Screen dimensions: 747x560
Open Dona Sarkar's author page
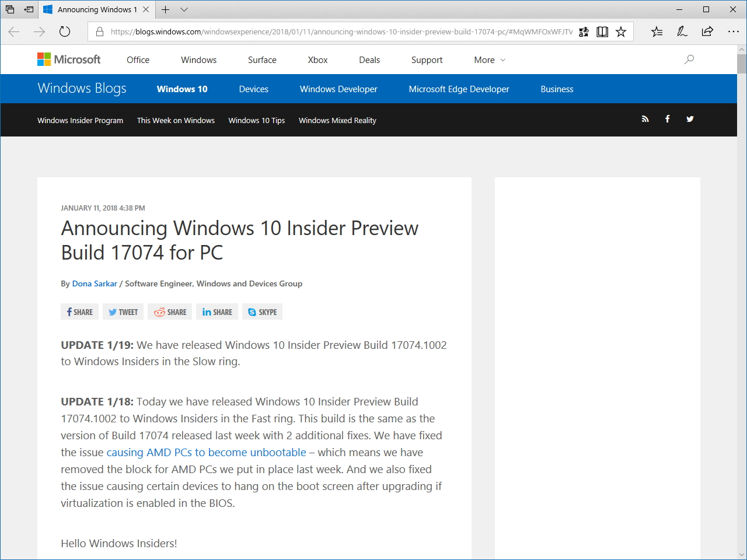pyautogui.click(x=95, y=283)
